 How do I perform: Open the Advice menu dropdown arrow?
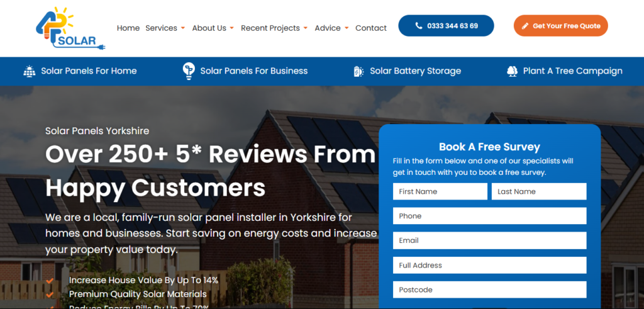[x=347, y=28]
